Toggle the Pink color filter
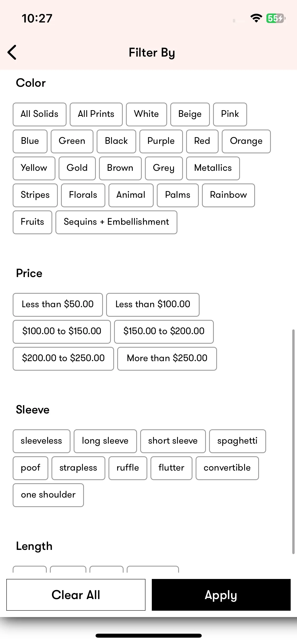Screen dimensions: 297x644 230,114
